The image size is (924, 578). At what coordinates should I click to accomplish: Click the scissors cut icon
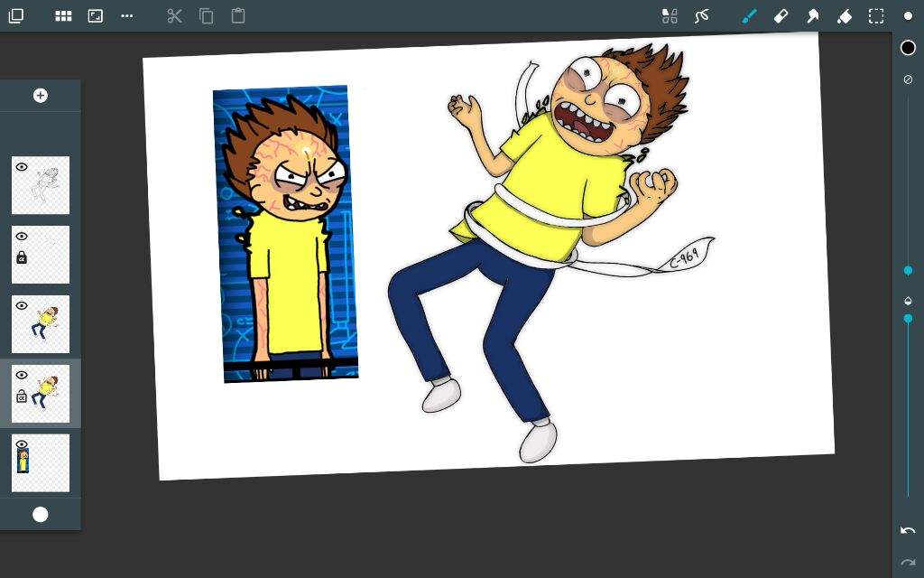pos(174,16)
